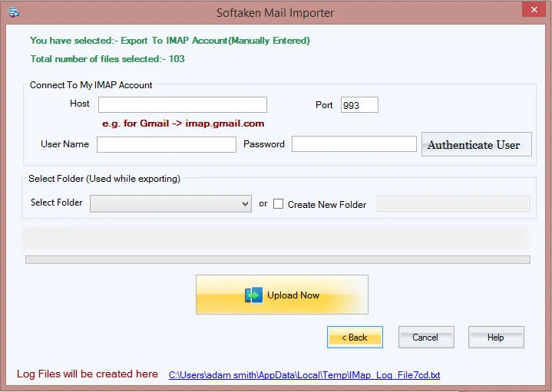This screenshot has height=392, width=552.
Task: Open the Select Folder dropdown
Action: (170, 204)
